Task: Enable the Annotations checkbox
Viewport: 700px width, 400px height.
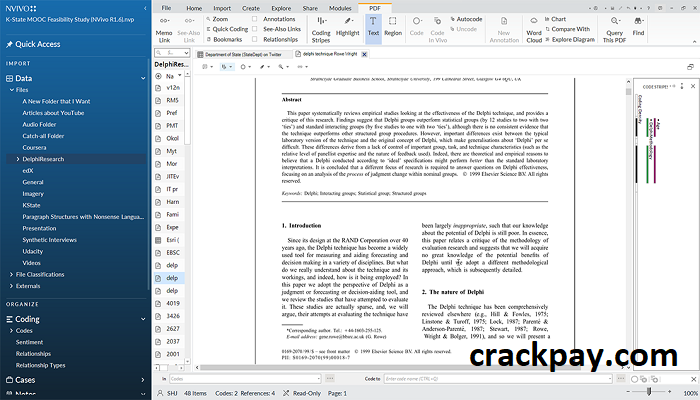Action: pos(254,19)
